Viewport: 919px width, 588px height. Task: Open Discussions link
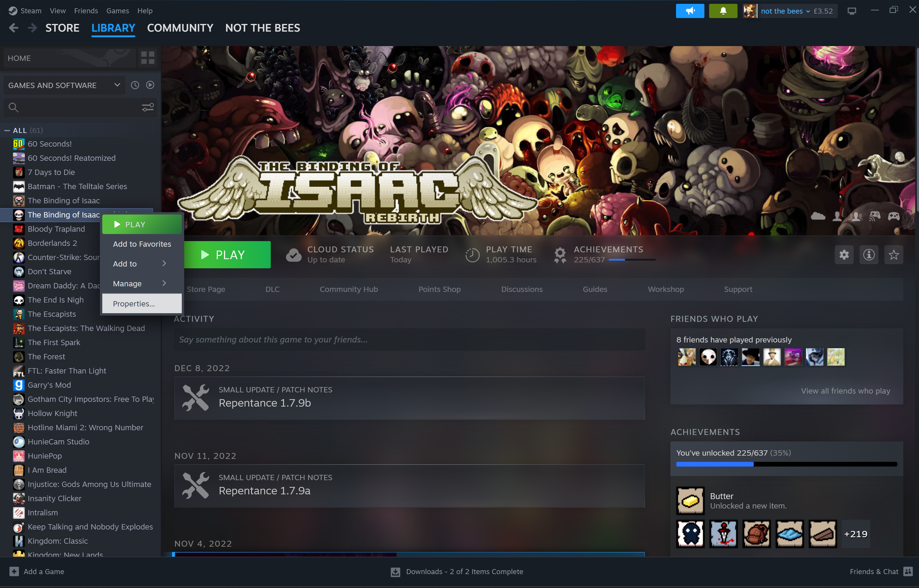[522, 289]
